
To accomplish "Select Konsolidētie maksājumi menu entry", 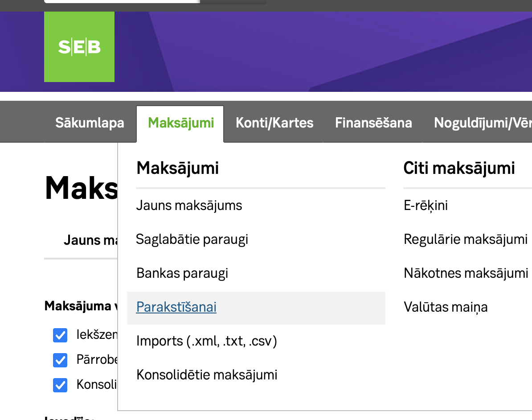I will [x=207, y=375].
